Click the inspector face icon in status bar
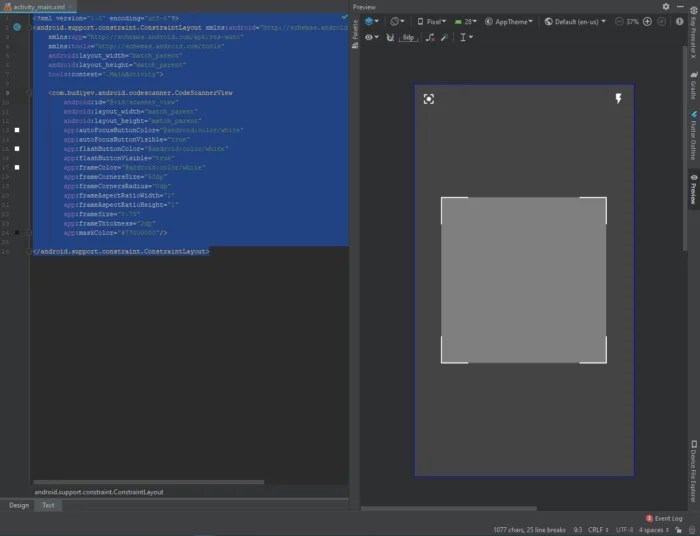The height and width of the screenshot is (536, 700). click(692, 530)
